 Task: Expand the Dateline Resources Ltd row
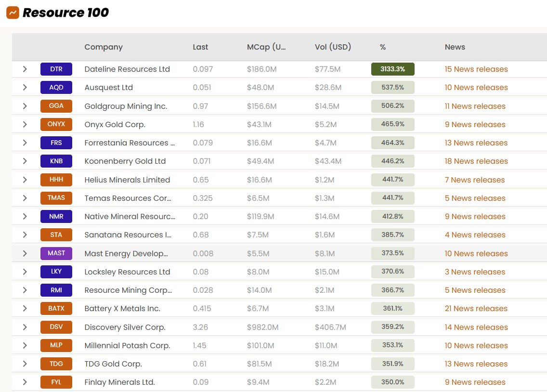(25, 69)
